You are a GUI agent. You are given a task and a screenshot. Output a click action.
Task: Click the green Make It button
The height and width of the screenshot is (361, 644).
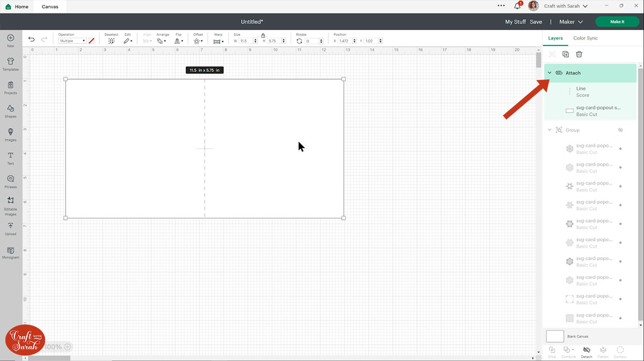click(617, 22)
